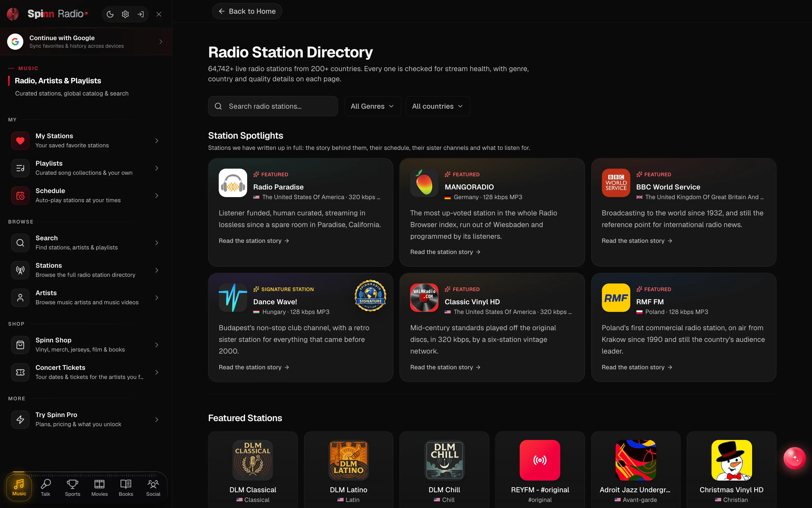Read the MANGORADIO station story
Image resolution: width=812 pixels, height=508 pixels.
click(x=445, y=252)
